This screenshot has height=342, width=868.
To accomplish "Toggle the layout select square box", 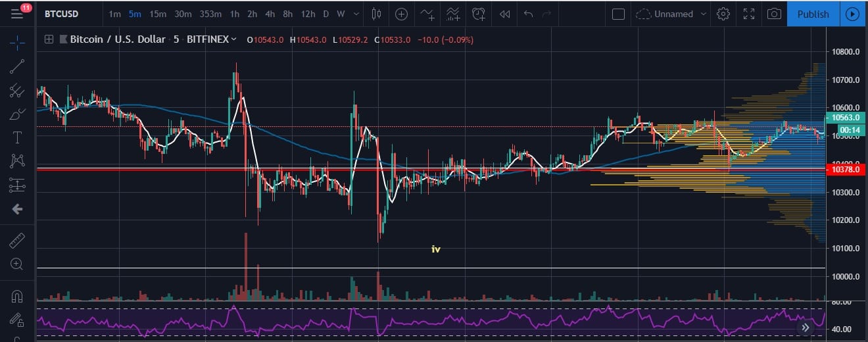I will click(x=618, y=14).
